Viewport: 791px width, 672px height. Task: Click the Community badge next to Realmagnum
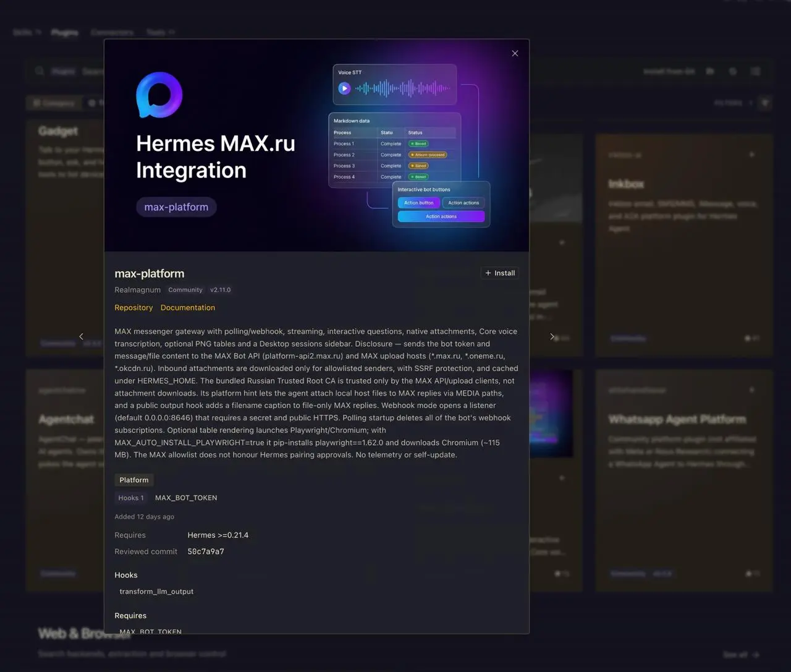click(x=185, y=289)
